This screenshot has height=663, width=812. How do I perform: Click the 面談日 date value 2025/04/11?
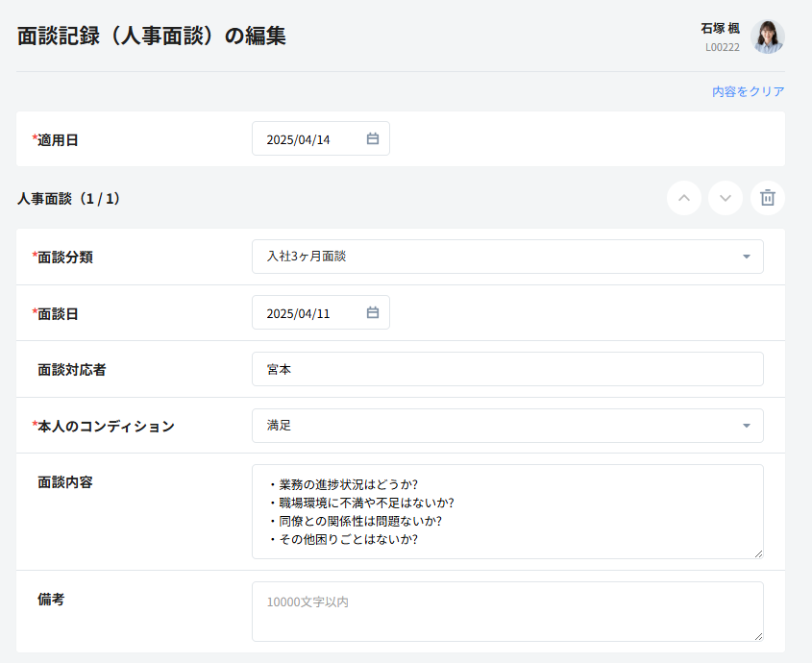point(299,313)
